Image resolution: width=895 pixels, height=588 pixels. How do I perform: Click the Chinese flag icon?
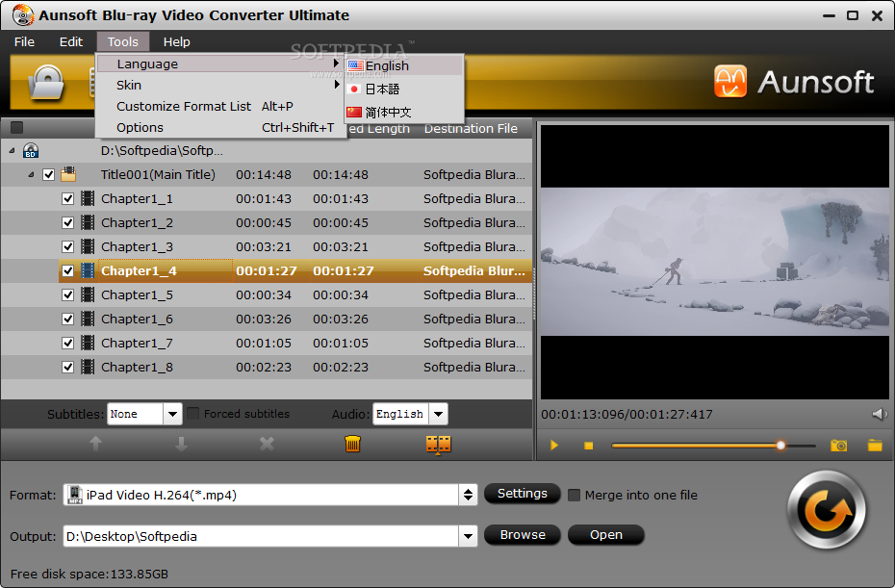tap(354, 112)
